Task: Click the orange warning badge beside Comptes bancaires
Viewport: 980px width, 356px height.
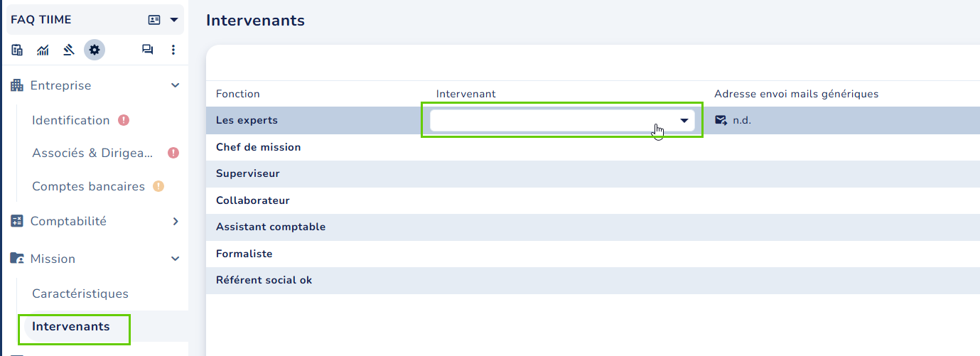Action: [x=158, y=186]
